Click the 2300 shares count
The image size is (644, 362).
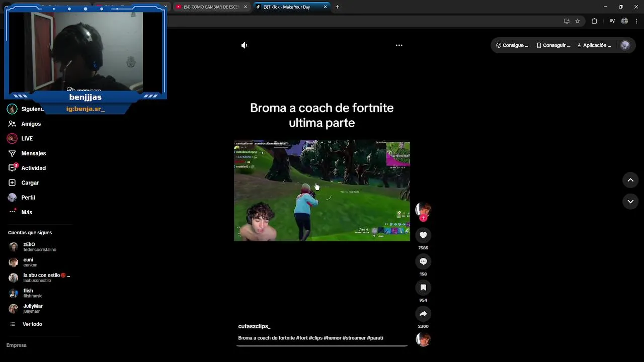click(423, 326)
